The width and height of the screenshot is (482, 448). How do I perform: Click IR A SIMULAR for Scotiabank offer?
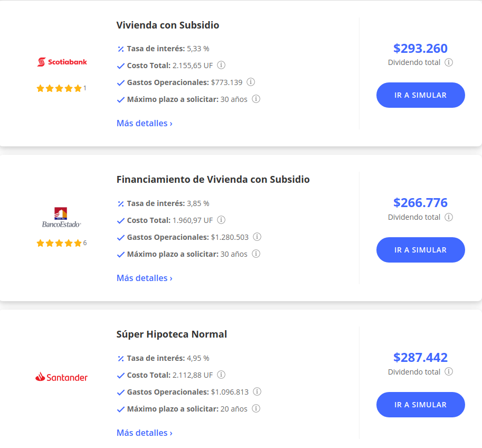pyautogui.click(x=421, y=95)
